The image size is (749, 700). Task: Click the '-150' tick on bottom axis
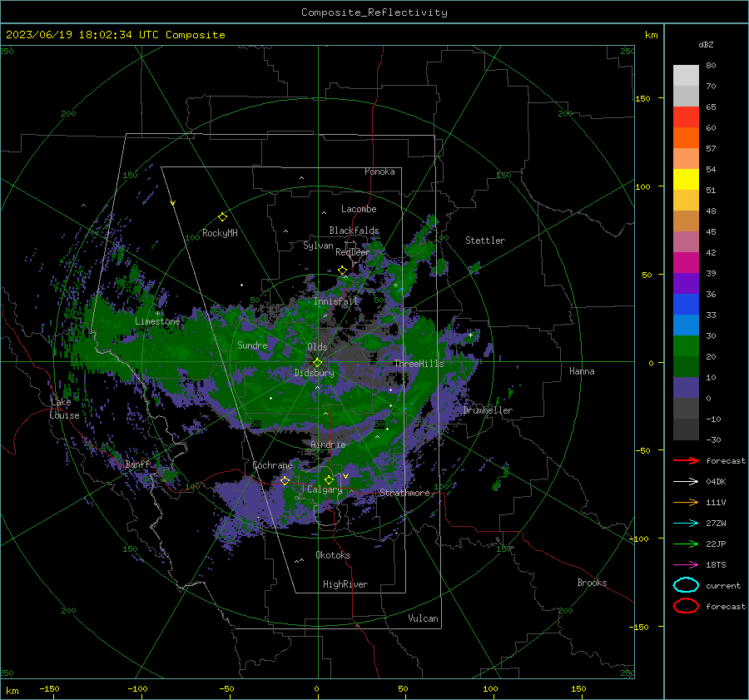(49, 688)
